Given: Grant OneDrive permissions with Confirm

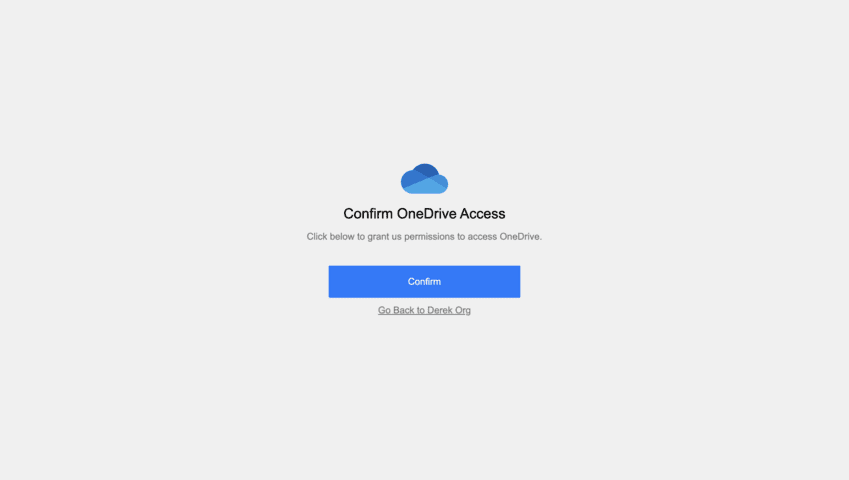Looking at the screenshot, I should coord(424,281).
